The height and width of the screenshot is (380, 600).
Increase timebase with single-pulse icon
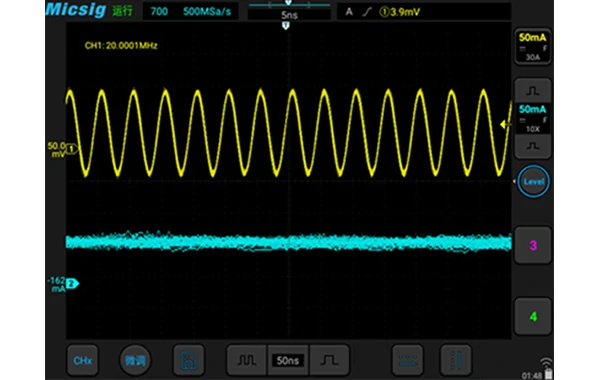pos(329,360)
